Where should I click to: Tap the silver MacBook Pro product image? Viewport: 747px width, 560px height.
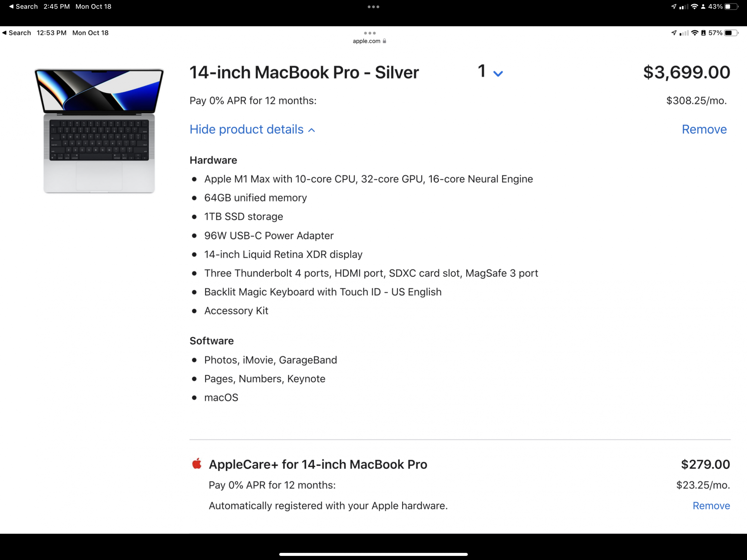pos(99,131)
